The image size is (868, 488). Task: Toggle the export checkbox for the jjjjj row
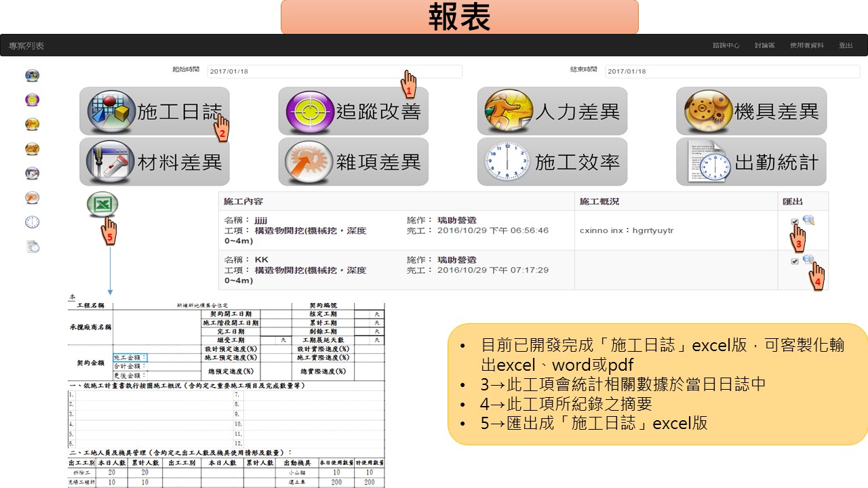(794, 222)
